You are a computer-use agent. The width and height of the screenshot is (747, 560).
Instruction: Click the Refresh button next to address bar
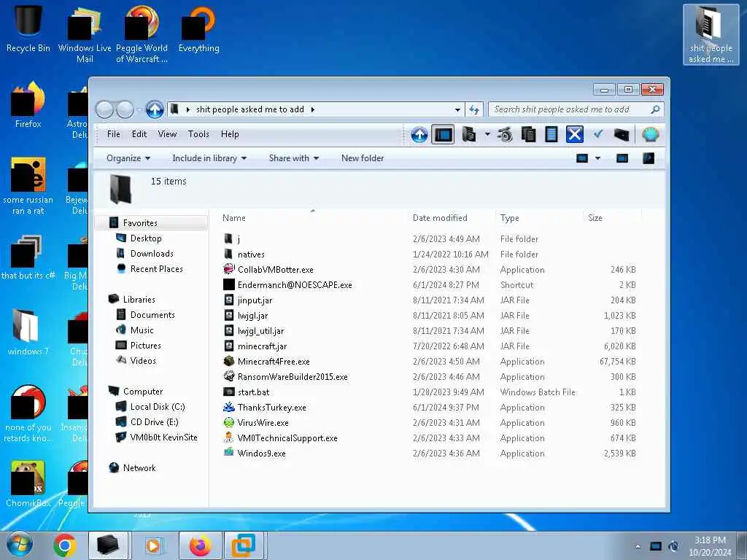[474, 109]
